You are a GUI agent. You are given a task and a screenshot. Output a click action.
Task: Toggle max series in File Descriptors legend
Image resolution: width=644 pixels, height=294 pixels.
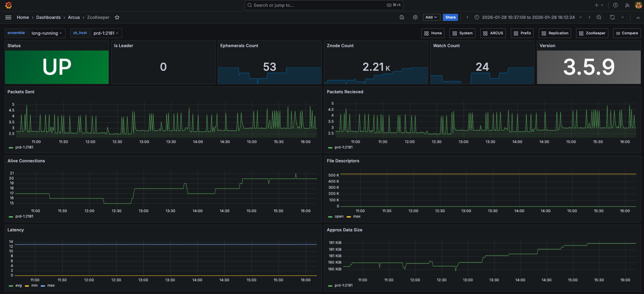[357, 217]
